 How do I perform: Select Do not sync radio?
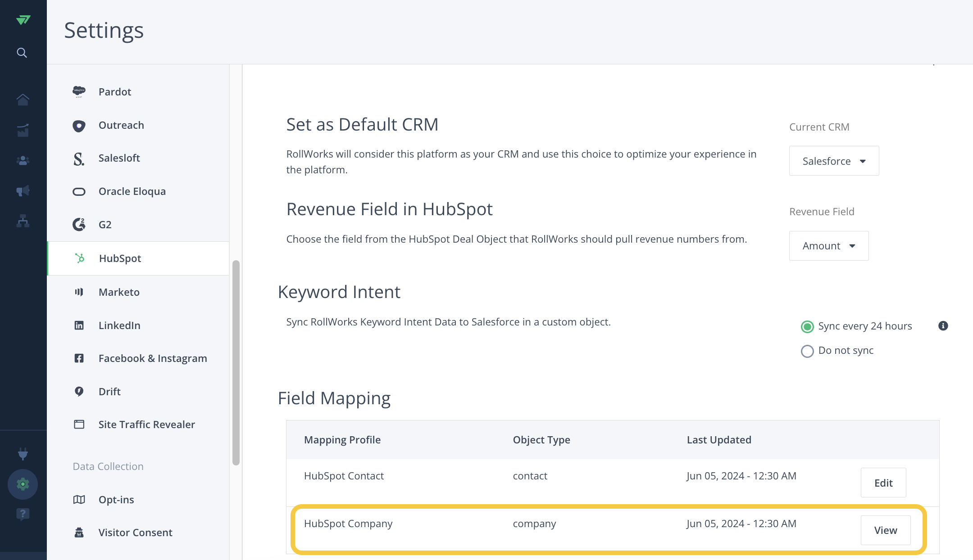click(807, 351)
